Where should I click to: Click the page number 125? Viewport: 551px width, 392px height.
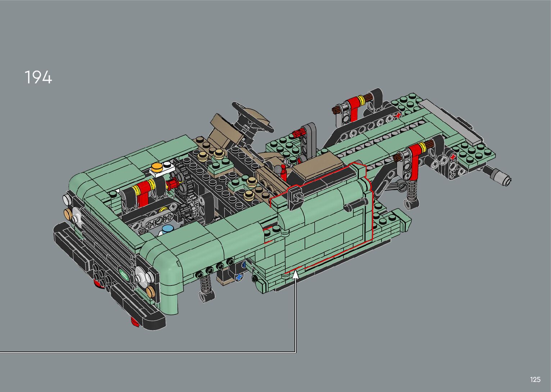click(x=535, y=379)
